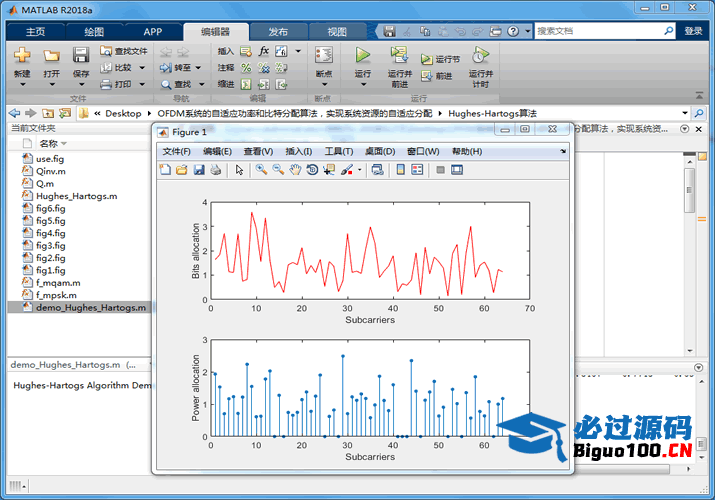The image size is (715, 500).
Task: Click the search documentation field
Action: click(599, 31)
